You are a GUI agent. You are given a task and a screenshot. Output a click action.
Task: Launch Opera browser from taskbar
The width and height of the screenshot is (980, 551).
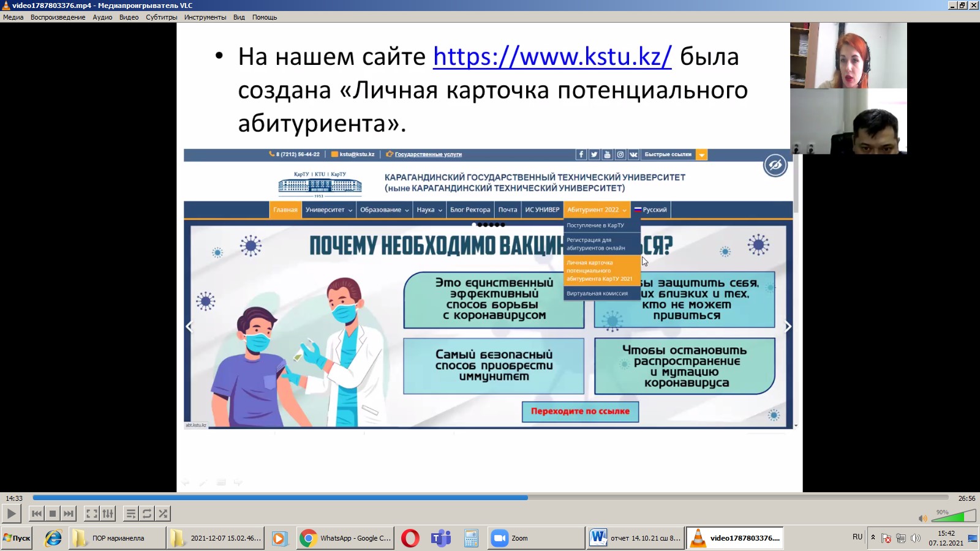[410, 538]
